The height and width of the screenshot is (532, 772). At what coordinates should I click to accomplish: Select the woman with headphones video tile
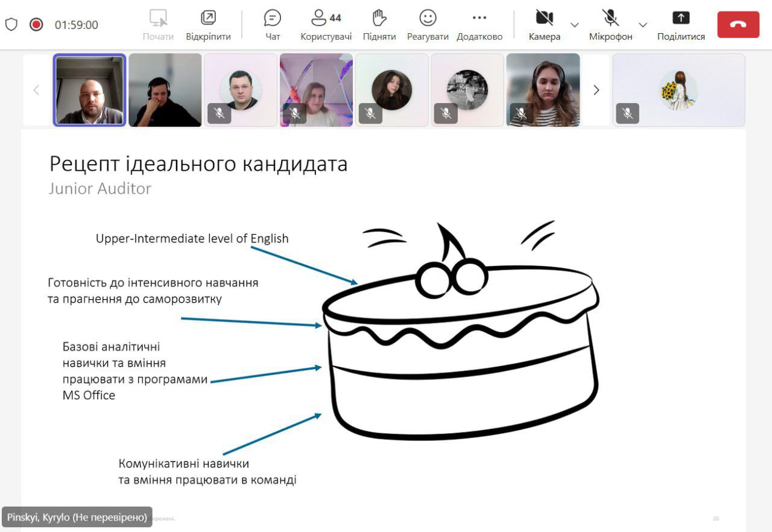543,90
